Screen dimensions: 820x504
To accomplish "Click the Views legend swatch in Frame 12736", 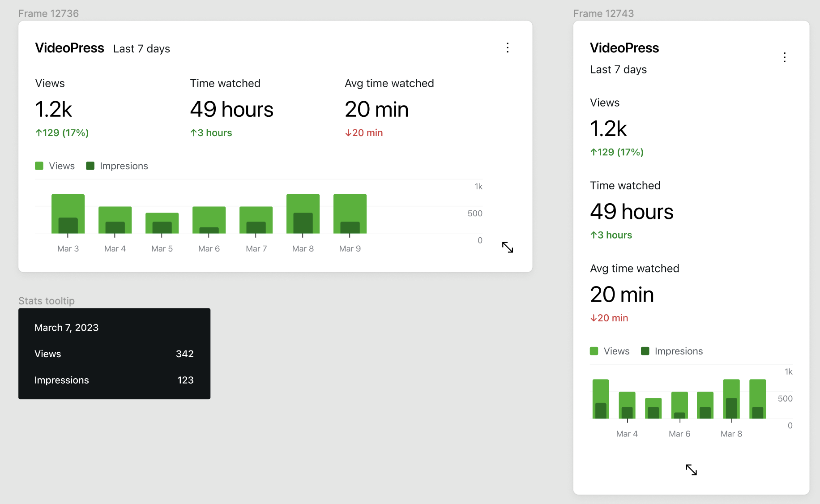I will (39, 166).
